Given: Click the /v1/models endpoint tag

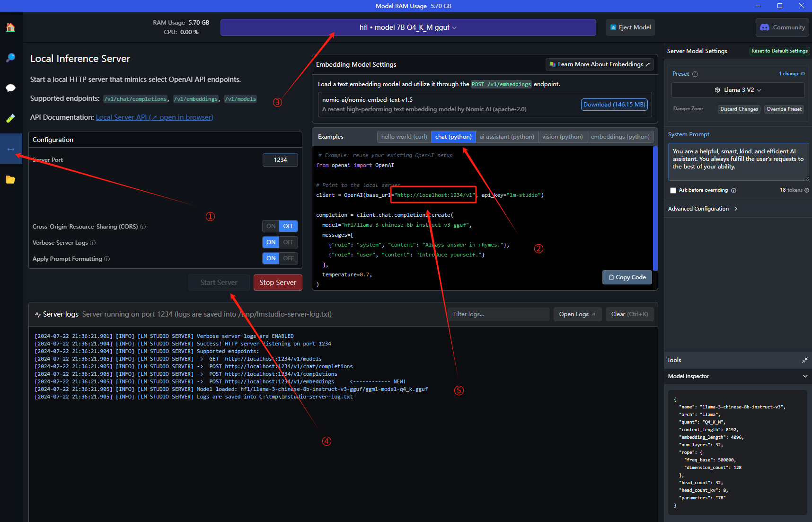Looking at the screenshot, I should (x=240, y=99).
